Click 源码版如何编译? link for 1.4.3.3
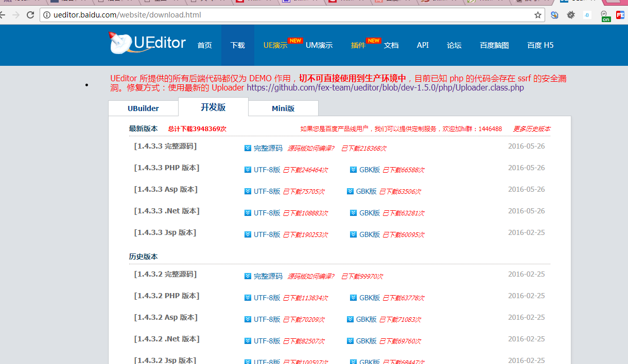Screen dimensions: 628x364 311,148
